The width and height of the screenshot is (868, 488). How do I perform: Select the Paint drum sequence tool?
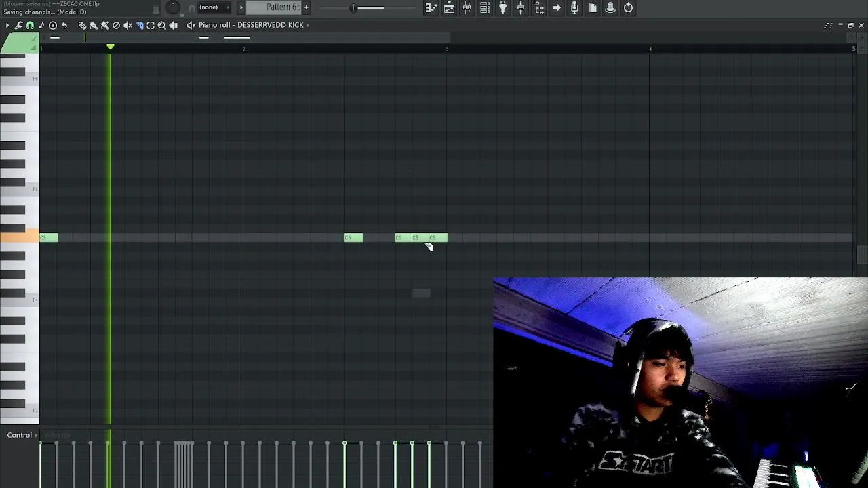tap(105, 25)
